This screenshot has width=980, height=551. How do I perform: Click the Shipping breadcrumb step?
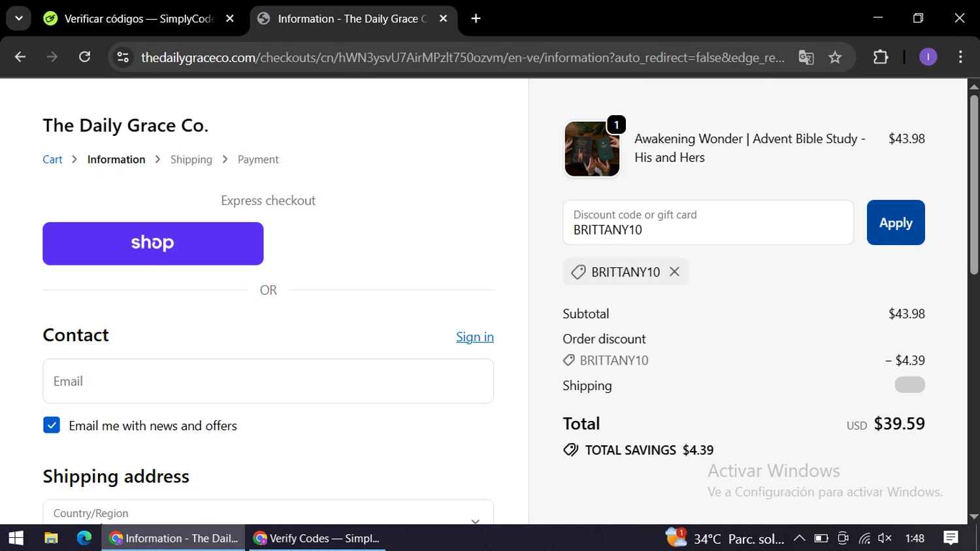pyautogui.click(x=191, y=159)
